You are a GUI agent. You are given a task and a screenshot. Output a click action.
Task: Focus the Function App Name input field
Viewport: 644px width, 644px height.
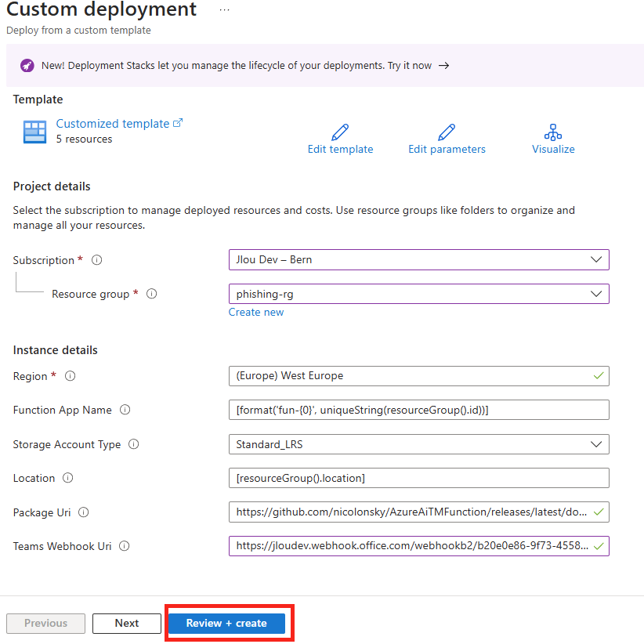[x=418, y=410]
